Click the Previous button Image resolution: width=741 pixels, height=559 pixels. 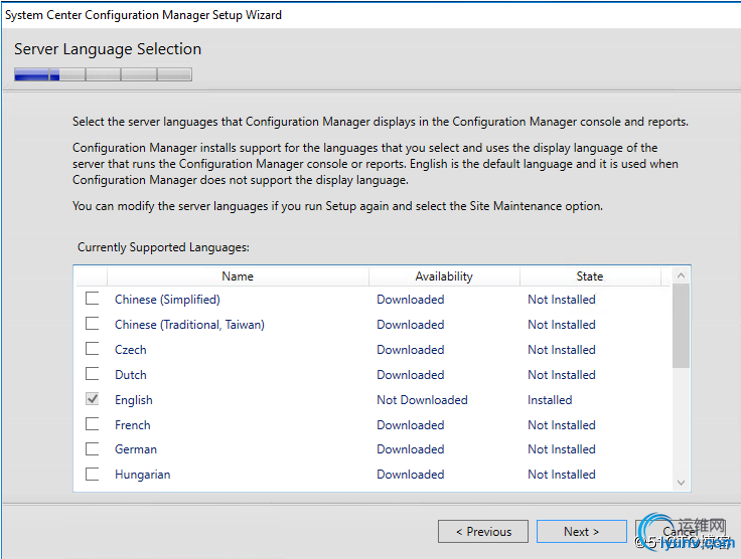[x=483, y=532]
